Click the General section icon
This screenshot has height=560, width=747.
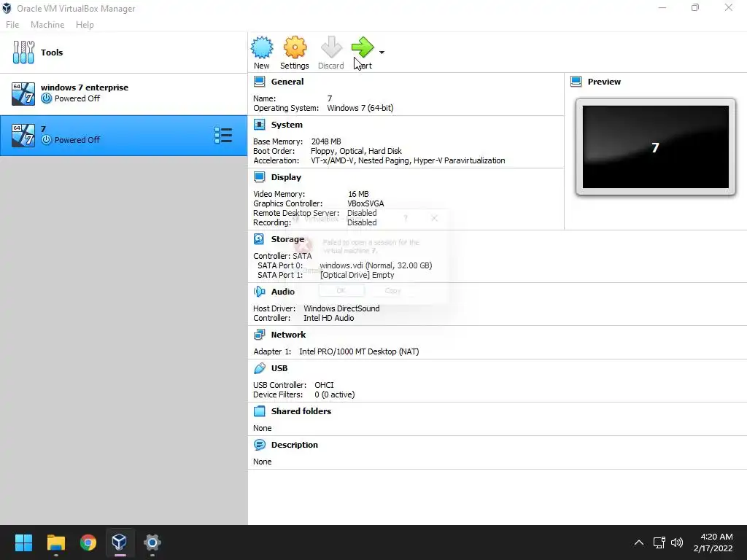tap(259, 82)
